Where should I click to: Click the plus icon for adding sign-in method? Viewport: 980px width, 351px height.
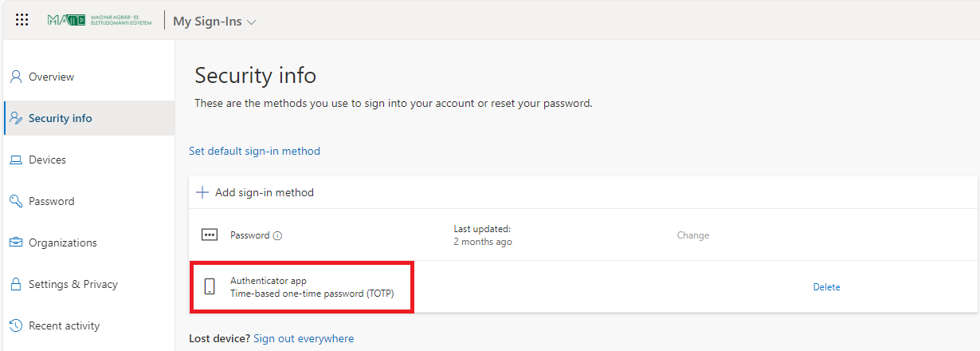tap(202, 192)
